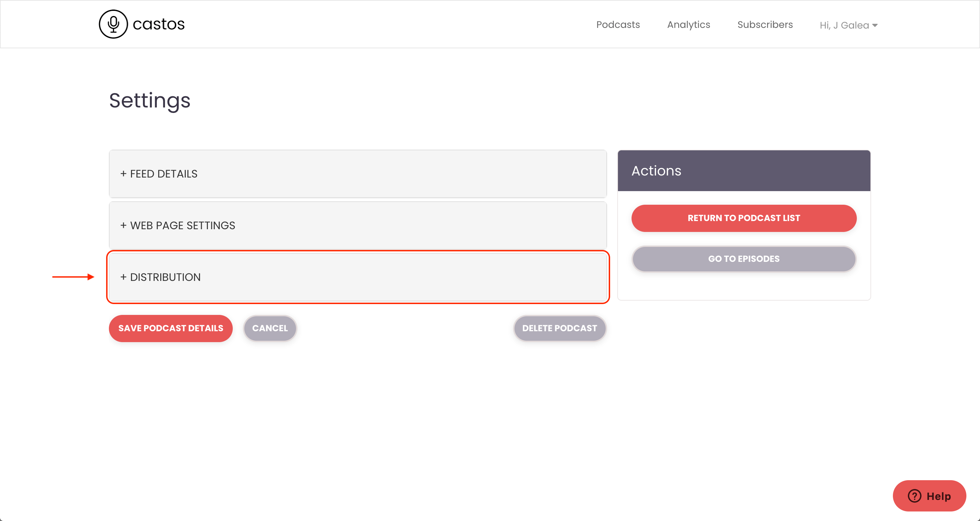Click the Cancel button

[270, 328]
